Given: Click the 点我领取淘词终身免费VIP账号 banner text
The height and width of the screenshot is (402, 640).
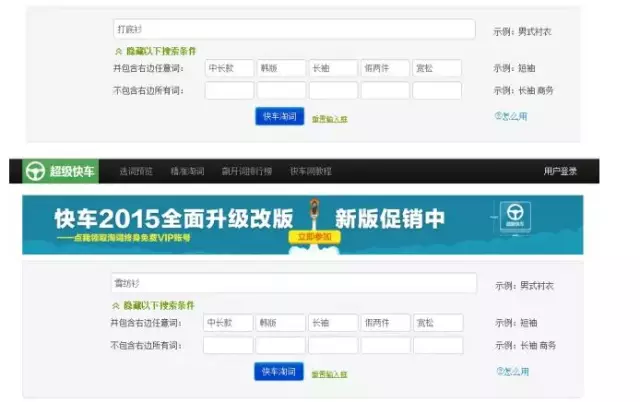Looking at the screenshot, I should (x=123, y=238).
